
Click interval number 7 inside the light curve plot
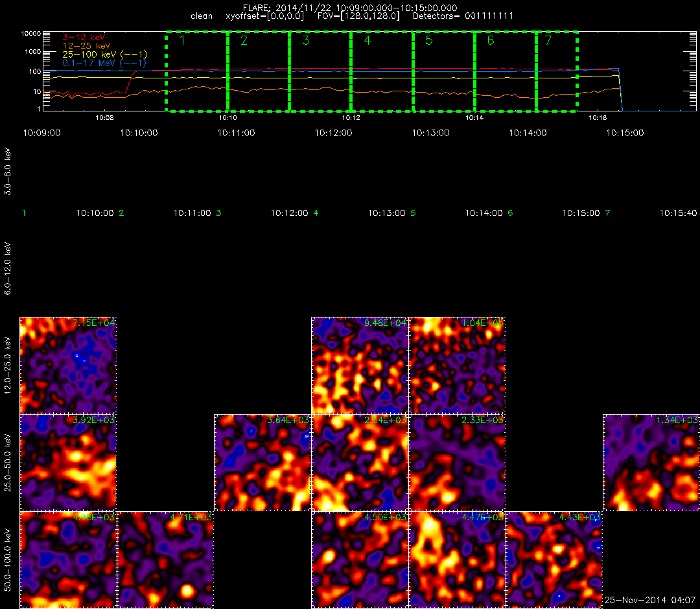(548, 40)
